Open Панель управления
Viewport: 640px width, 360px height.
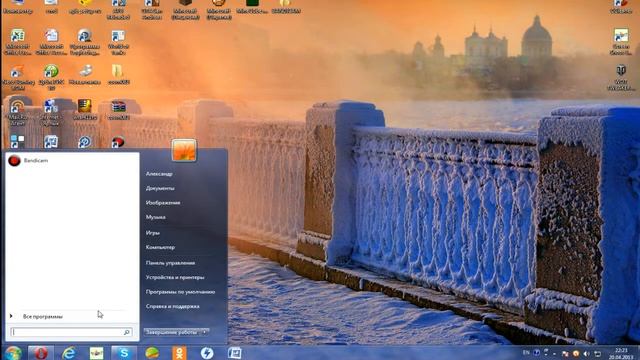(170, 263)
